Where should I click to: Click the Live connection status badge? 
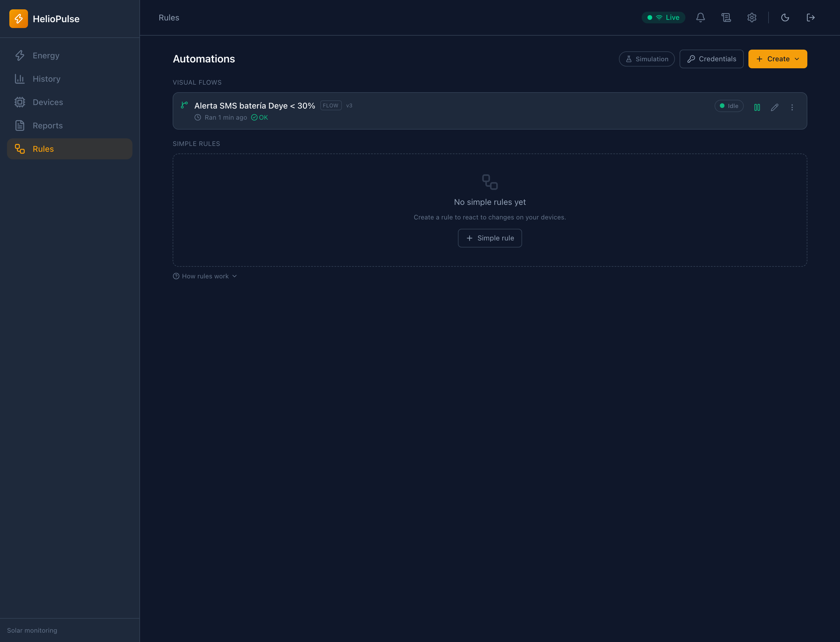(x=663, y=18)
